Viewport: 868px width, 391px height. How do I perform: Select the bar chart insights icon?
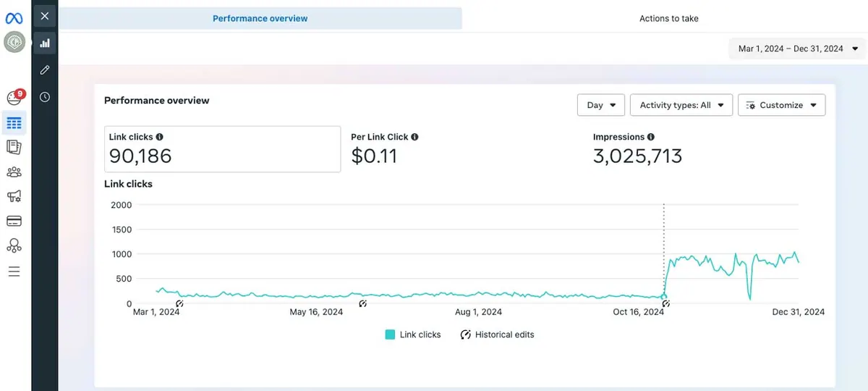click(45, 43)
